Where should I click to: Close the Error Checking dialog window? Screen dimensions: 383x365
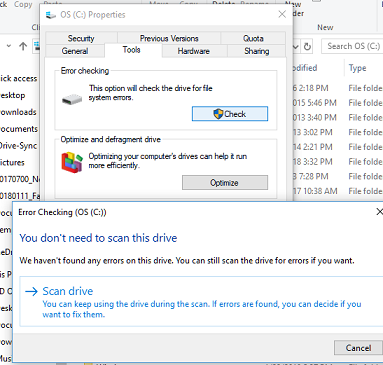[x=379, y=212]
